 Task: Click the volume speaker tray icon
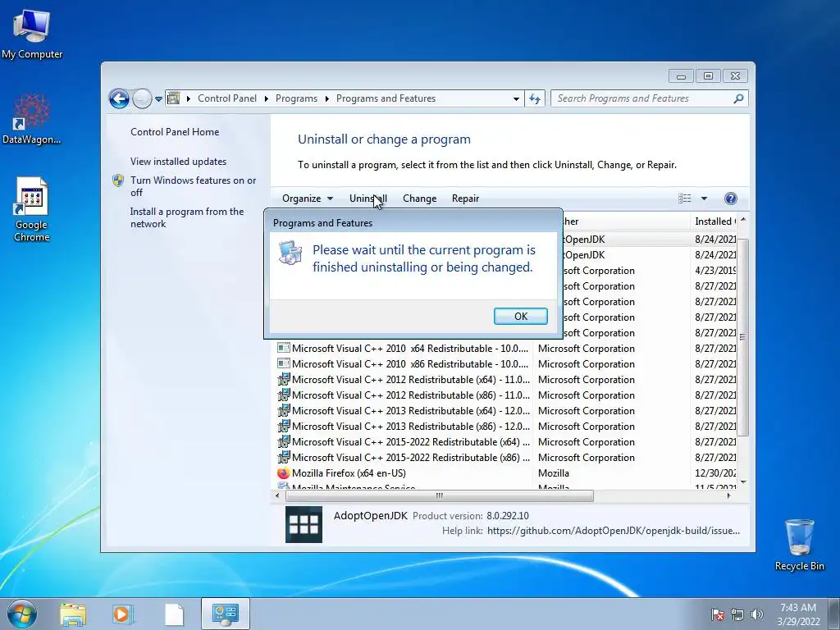tap(757, 614)
